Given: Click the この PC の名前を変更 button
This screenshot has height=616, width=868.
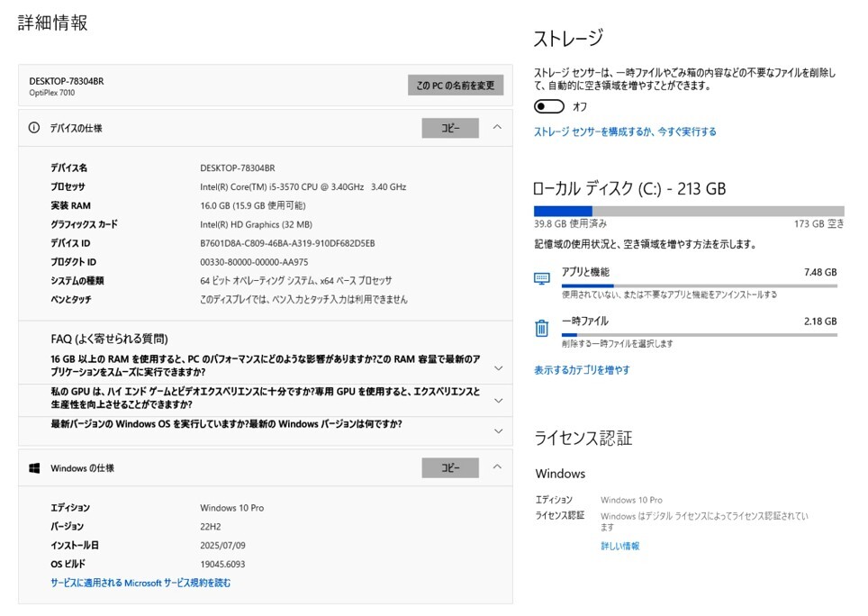Looking at the screenshot, I should click(456, 86).
